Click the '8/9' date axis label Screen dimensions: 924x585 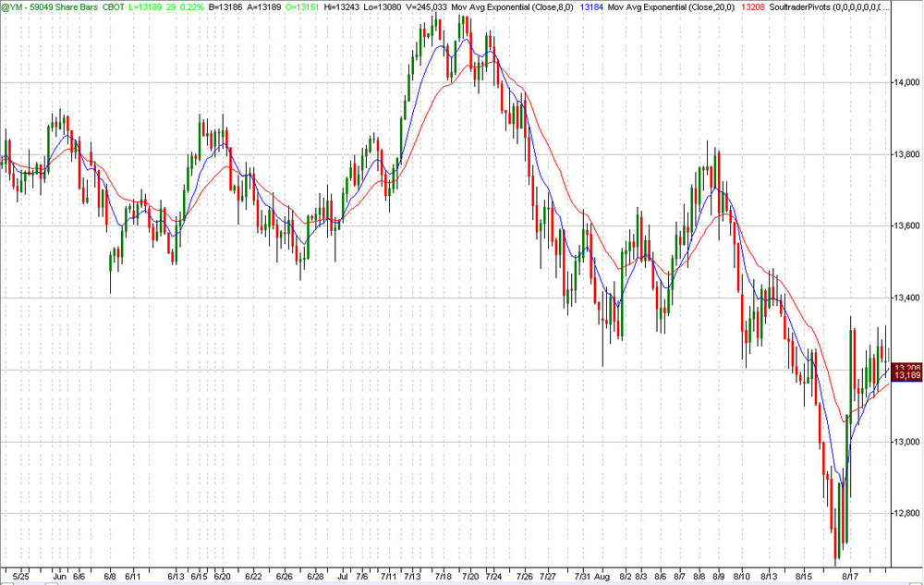[718, 576]
